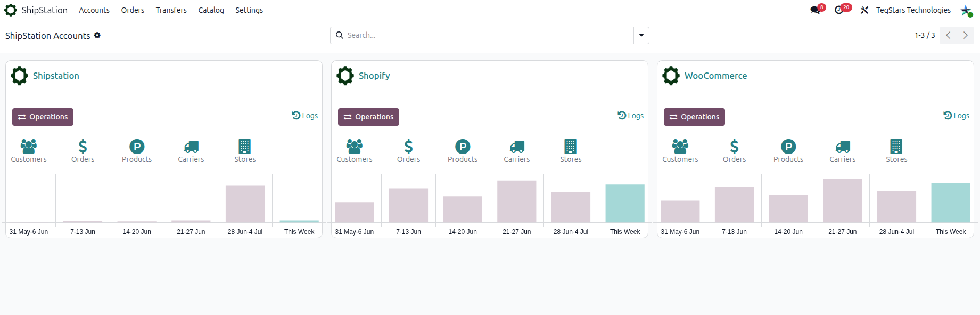
Task: Open Products icon in WooCommerce card
Action: 788,146
